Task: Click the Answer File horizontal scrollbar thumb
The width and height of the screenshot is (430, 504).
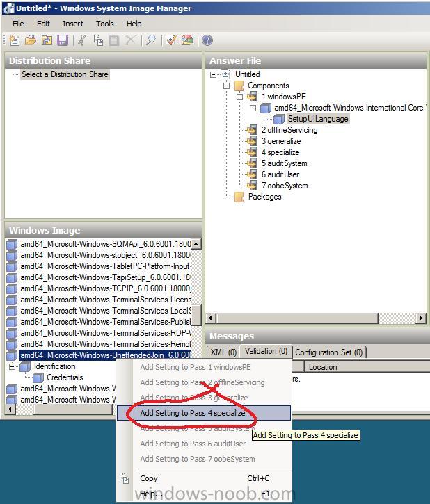Action: [297, 318]
